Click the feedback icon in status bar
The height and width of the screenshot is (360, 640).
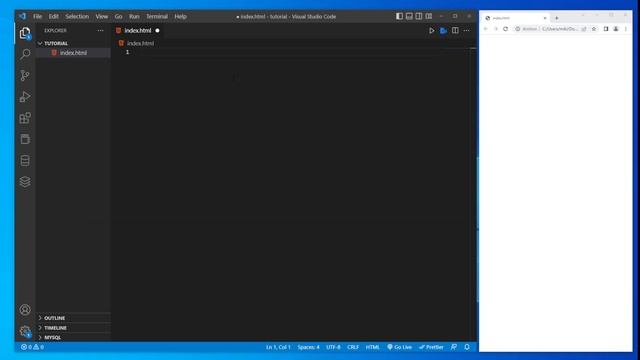(x=454, y=347)
